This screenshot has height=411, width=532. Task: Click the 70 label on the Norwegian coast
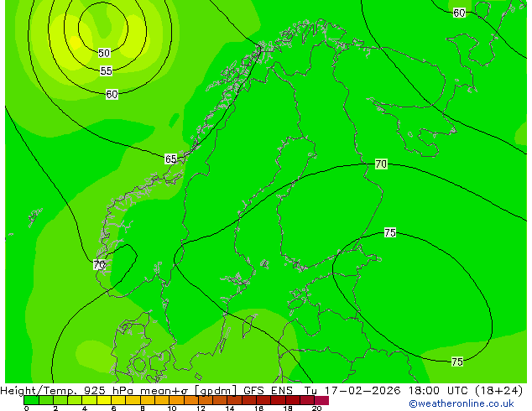(x=99, y=265)
